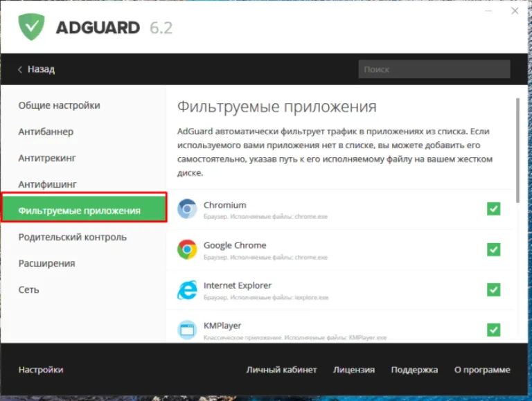
Task: Click the Internet Explorer entry name
Action: click(238, 285)
